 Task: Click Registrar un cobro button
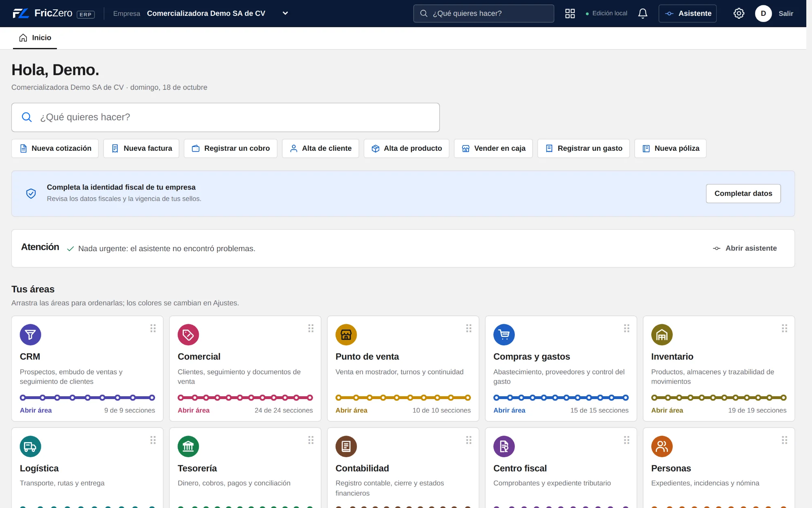[231, 149]
